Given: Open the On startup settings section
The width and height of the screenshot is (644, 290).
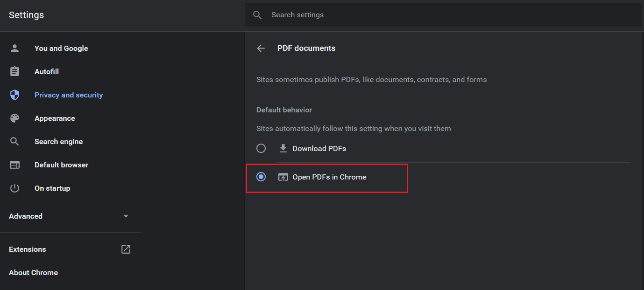Looking at the screenshot, I should pyautogui.click(x=52, y=188).
